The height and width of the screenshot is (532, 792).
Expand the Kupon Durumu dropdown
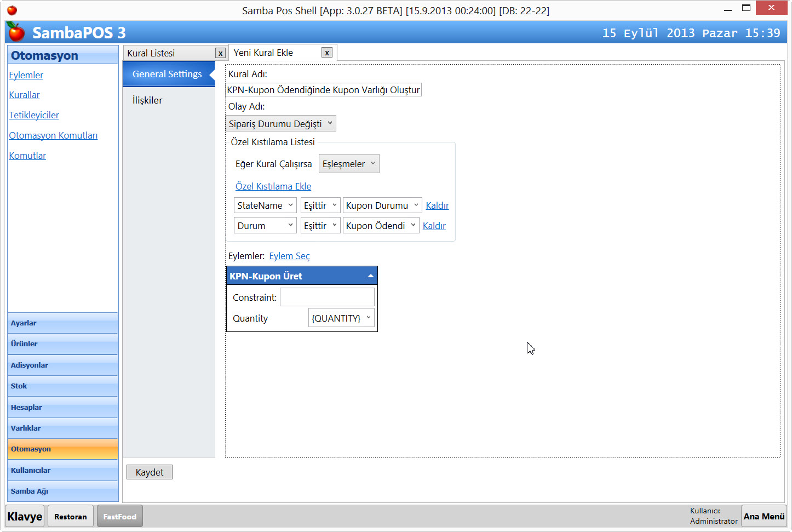point(382,205)
